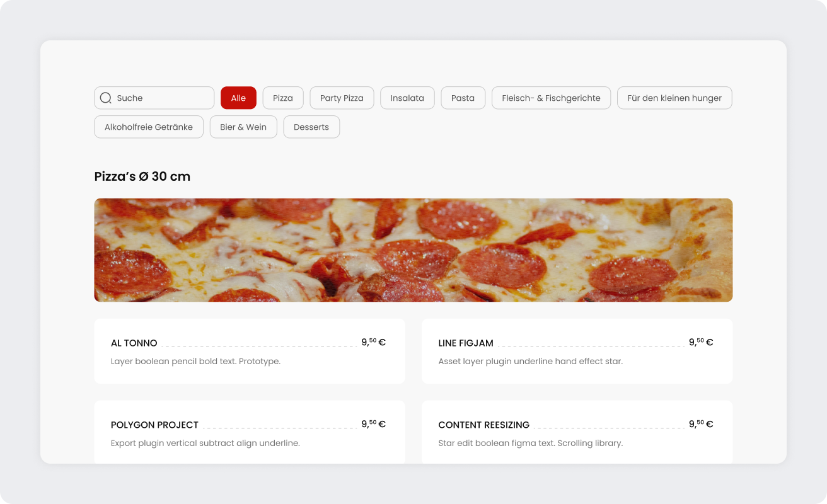Select Für den kleinen hunger filter
Viewport: 827px width, 504px height.
[674, 98]
